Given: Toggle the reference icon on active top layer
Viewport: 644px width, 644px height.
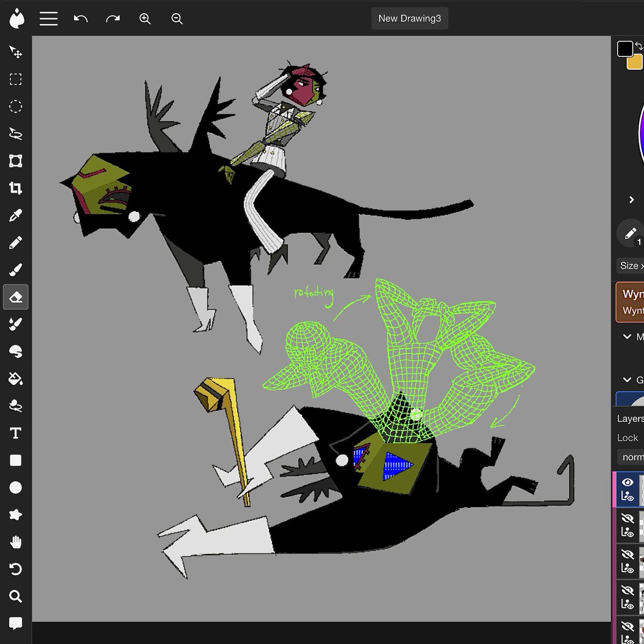Looking at the screenshot, I should 627,496.
